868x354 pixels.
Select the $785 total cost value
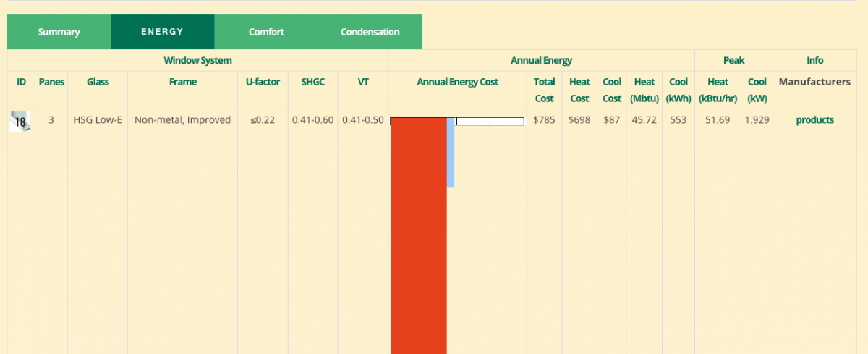point(544,120)
